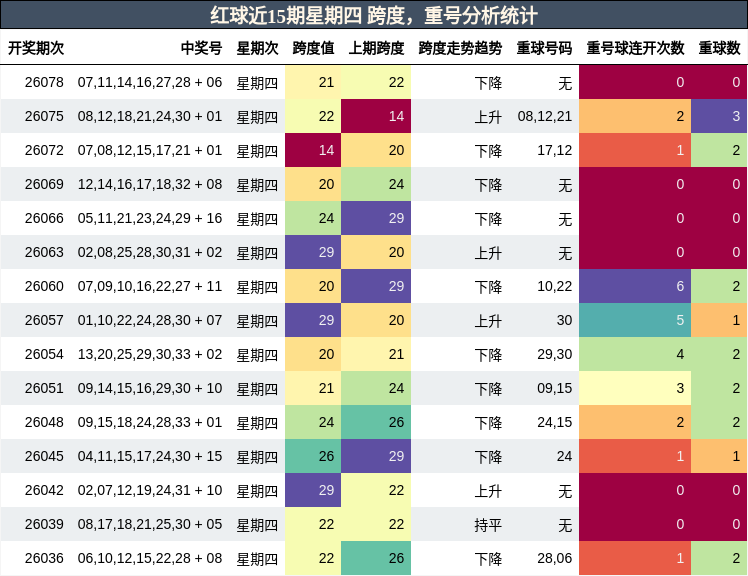Select consecutive count 6 in row 26060
The height and width of the screenshot is (576, 748).
click(635, 286)
